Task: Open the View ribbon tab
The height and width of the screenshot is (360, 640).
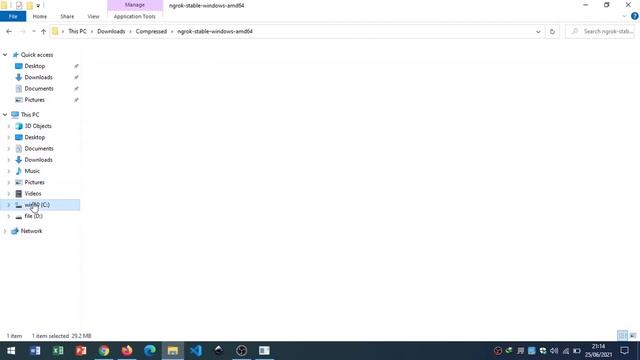Action: pyautogui.click(x=93, y=16)
